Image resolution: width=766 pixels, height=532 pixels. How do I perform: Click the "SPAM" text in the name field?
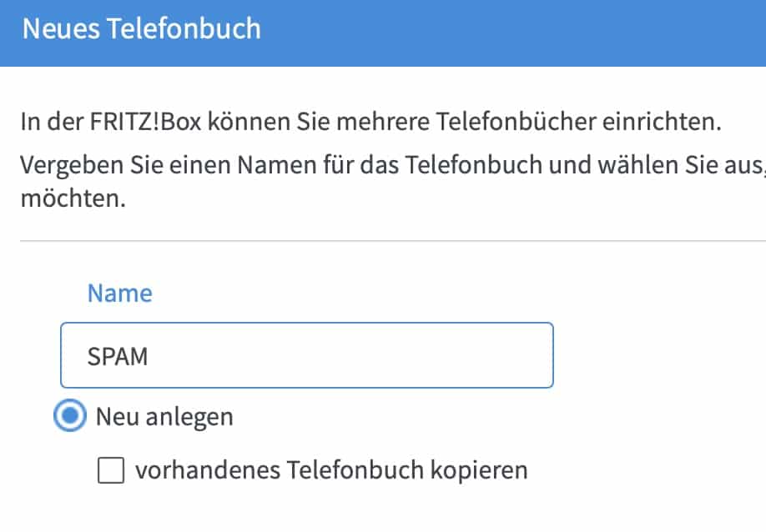117,356
